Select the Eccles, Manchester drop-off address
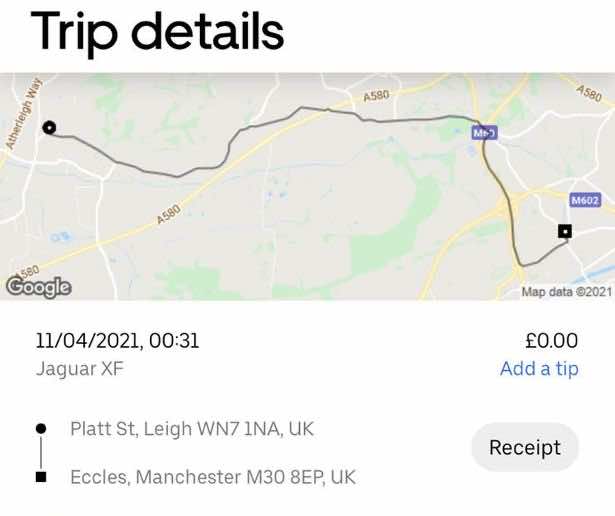The image size is (615, 516). tap(212, 477)
